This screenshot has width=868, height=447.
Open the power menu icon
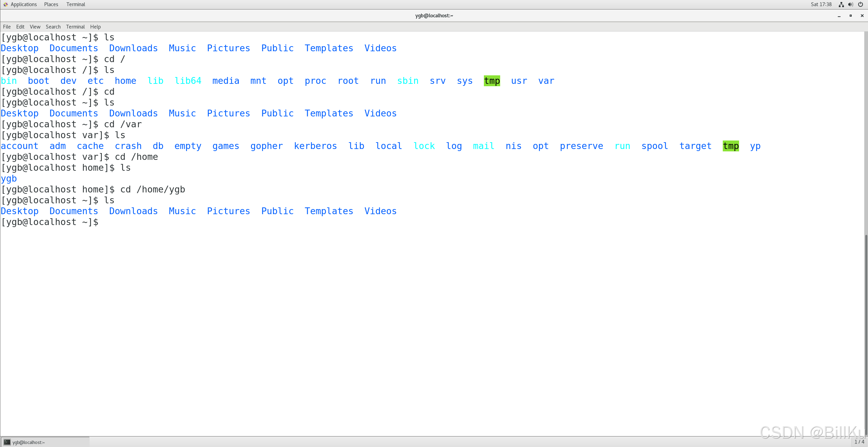point(861,4)
